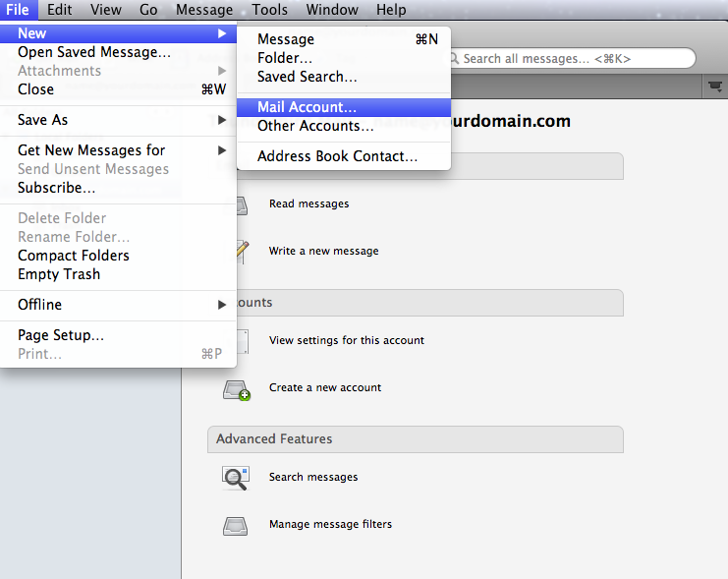Select Compact Folders menu entry
Viewport: 728px width, 579px height.
[119, 256]
